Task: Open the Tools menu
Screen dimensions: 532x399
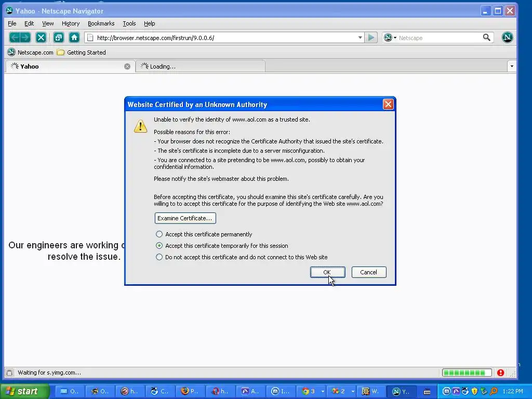Action: 129,23
